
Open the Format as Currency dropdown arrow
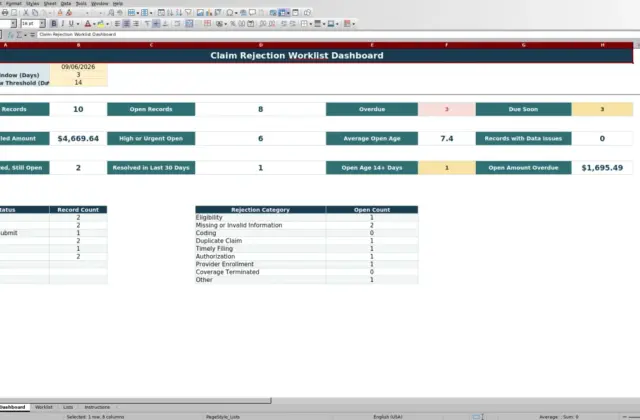226,24
